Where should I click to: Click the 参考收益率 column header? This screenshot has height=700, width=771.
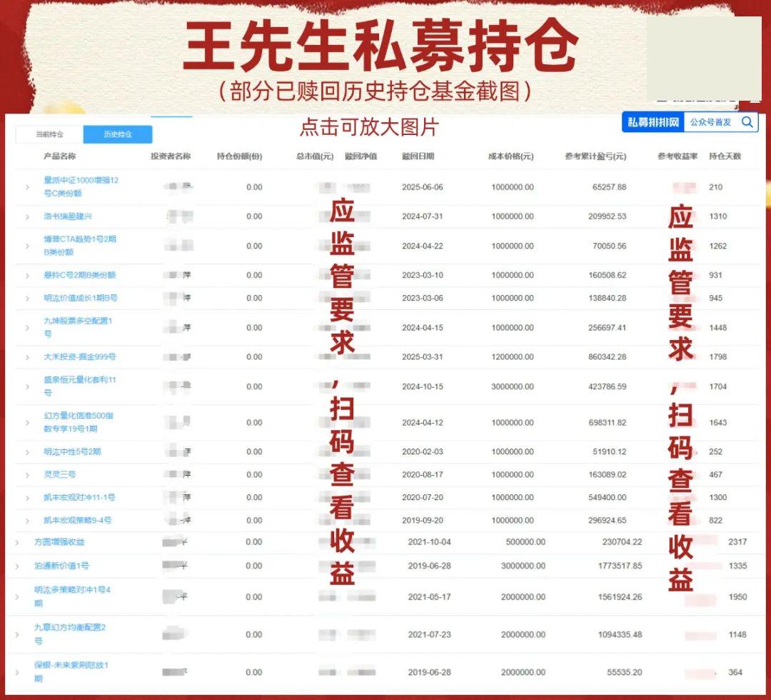point(677,156)
